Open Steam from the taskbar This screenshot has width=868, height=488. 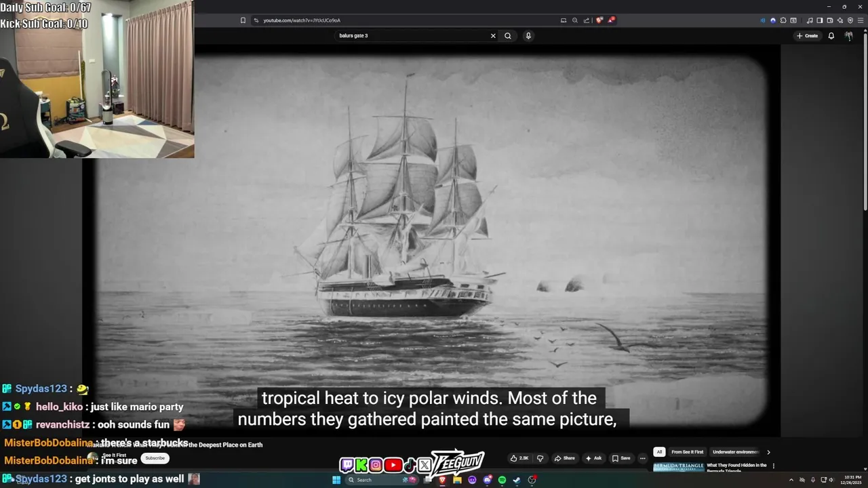click(517, 480)
